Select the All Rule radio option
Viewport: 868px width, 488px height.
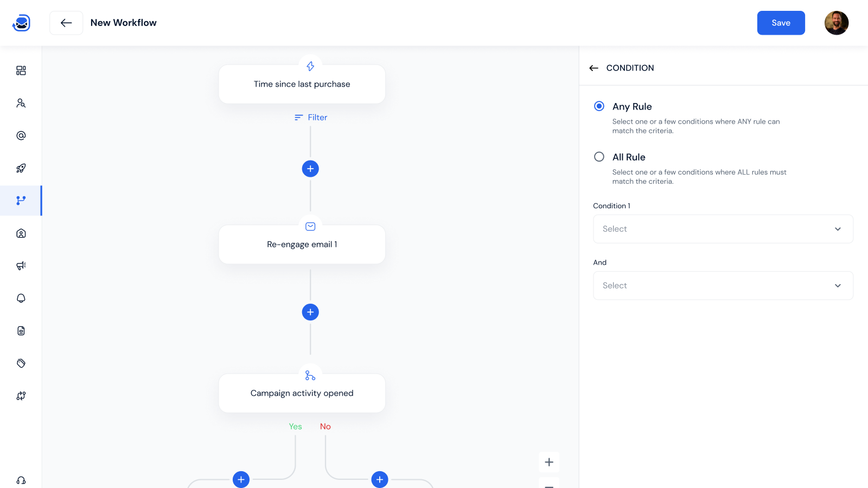(x=599, y=157)
